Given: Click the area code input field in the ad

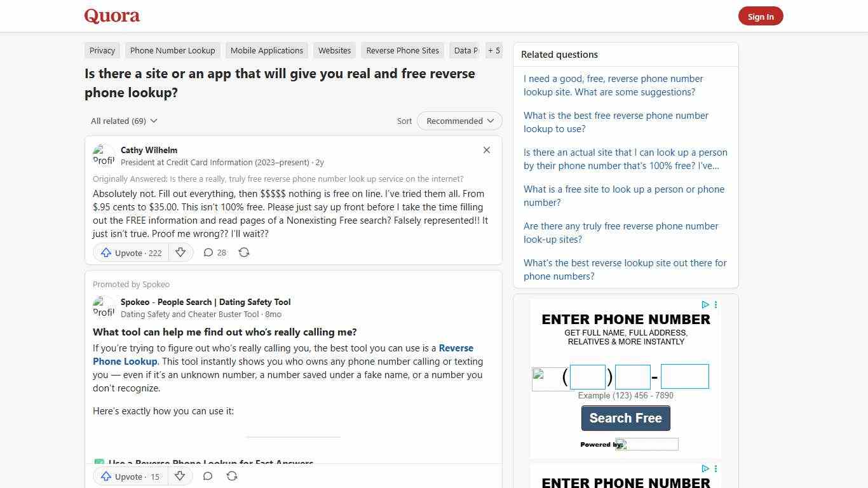Looking at the screenshot, I should [x=587, y=376].
